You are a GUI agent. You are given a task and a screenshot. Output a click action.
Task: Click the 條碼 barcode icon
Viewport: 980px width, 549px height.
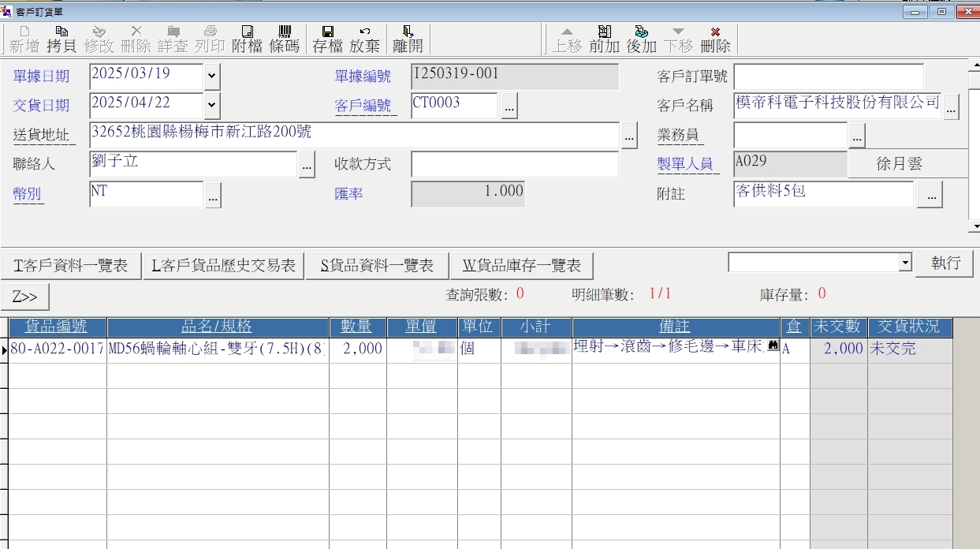pos(284,39)
